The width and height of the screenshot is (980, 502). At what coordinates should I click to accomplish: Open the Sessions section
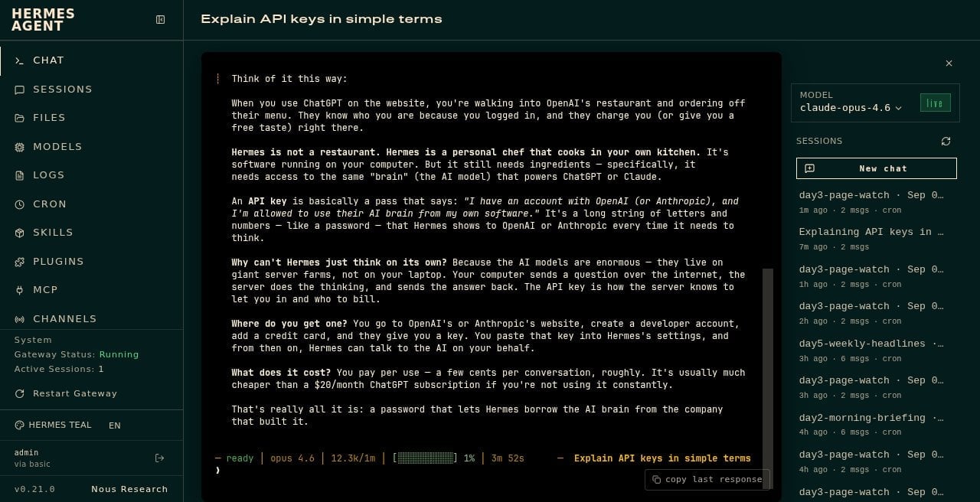click(x=91, y=90)
